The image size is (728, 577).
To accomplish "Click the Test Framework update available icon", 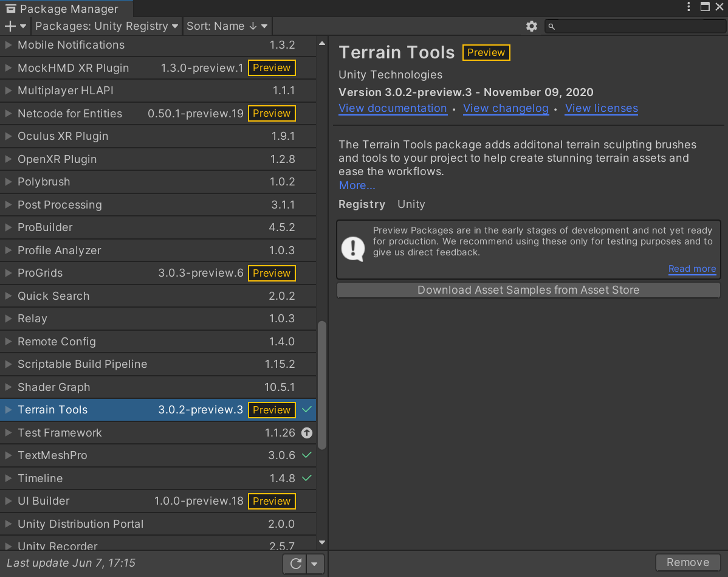I will coord(307,432).
